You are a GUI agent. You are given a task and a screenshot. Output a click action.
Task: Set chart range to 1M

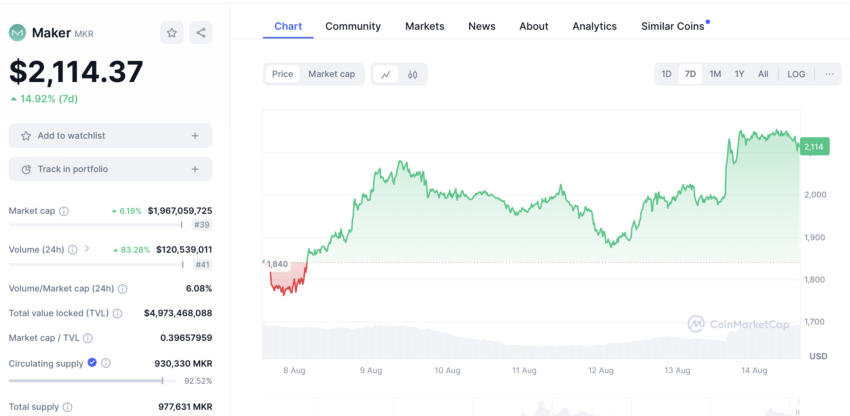tap(715, 74)
